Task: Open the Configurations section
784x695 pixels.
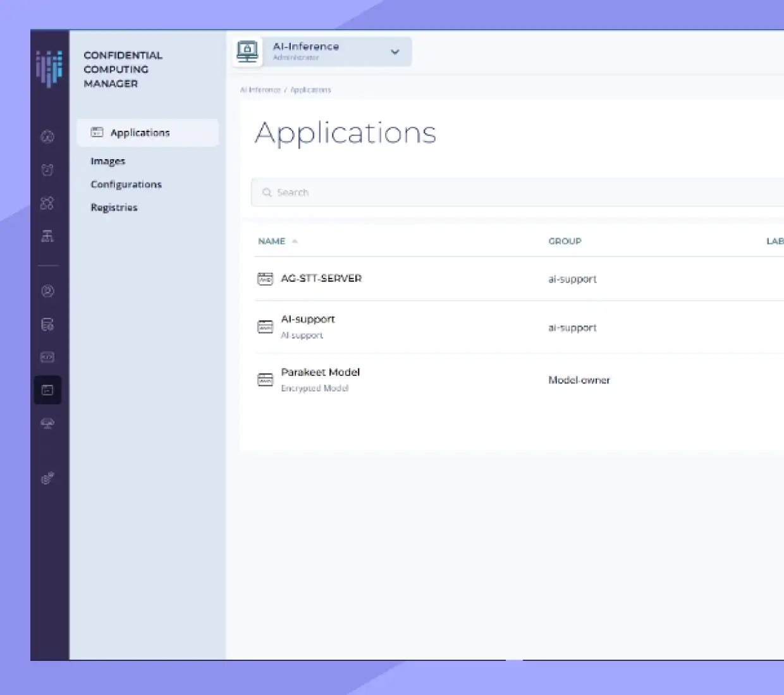Action: [126, 184]
